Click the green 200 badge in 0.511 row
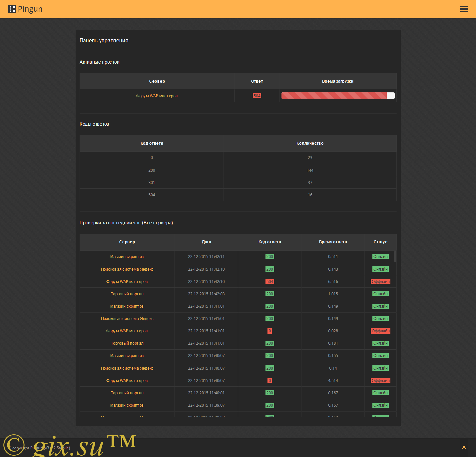This screenshot has height=457, width=476. tap(269, 257)
